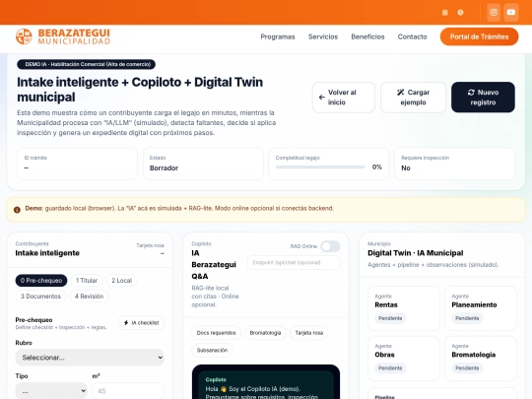Click the Digital Twin · IA Municipal heading
The width and height of the screenshot is (532, 399).
click(416, 253)
